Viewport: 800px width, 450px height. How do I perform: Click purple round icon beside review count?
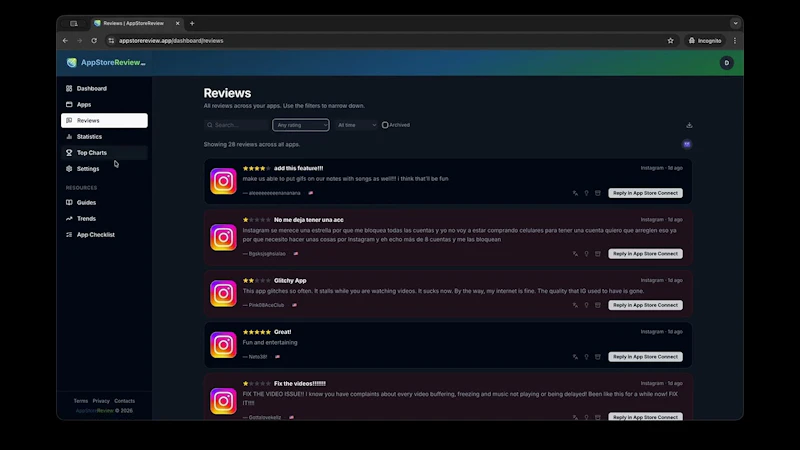point(687,144)
